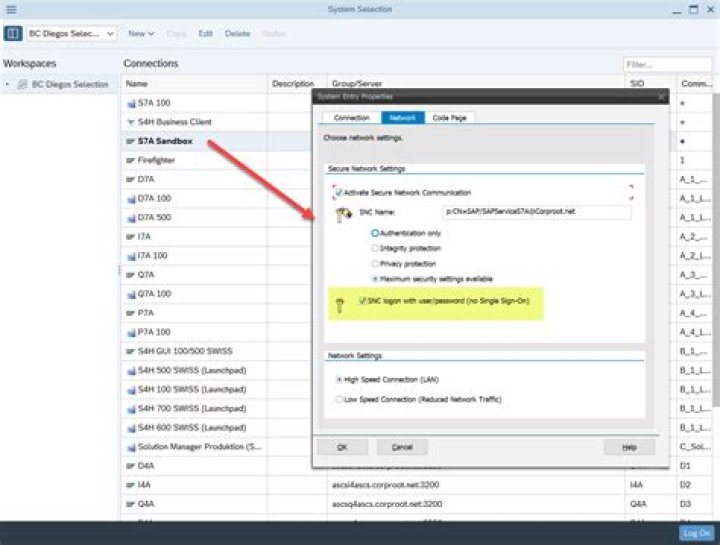Click the Log On button
This screenshot has height=545, width=720.
tap(696, 533)
